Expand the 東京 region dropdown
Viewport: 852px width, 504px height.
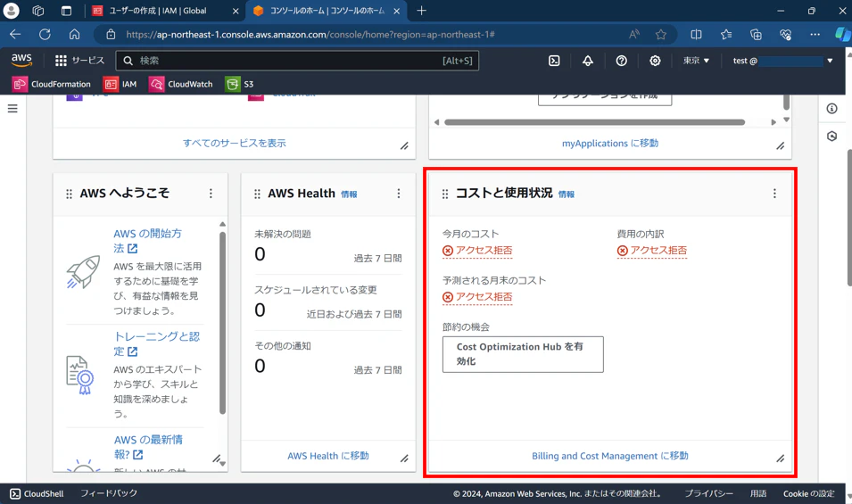(x=696, y=61)
